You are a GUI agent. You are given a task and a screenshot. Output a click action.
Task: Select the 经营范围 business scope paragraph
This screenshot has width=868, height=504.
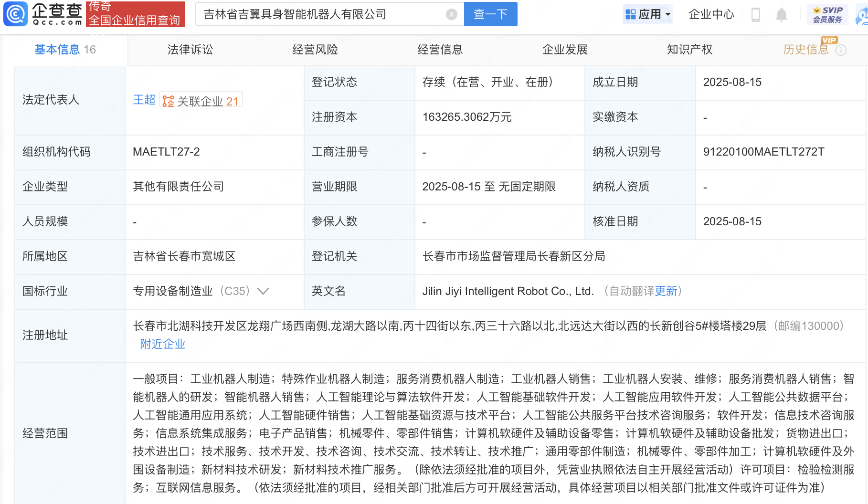494,433
